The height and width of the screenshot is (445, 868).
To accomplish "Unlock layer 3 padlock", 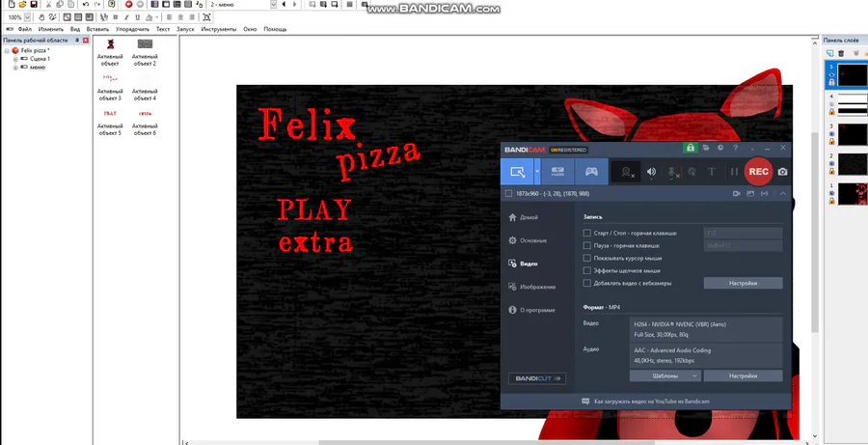I will (x=831, y=141).
